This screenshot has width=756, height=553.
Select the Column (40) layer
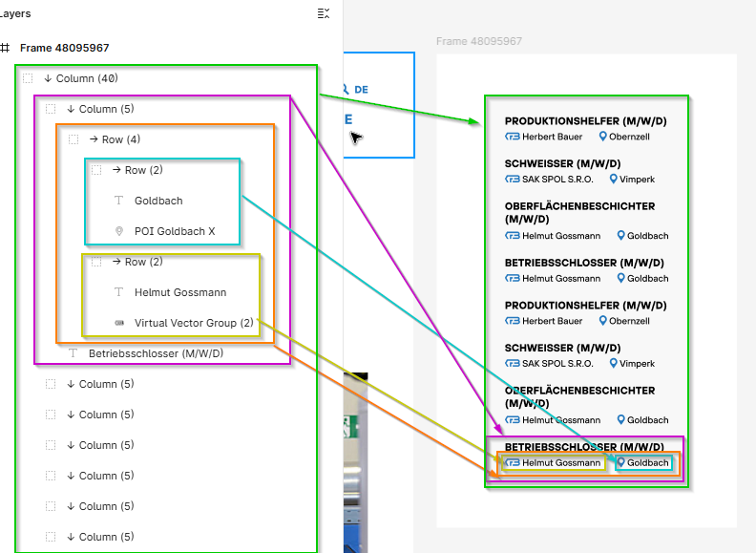click(x=86, y=78)
